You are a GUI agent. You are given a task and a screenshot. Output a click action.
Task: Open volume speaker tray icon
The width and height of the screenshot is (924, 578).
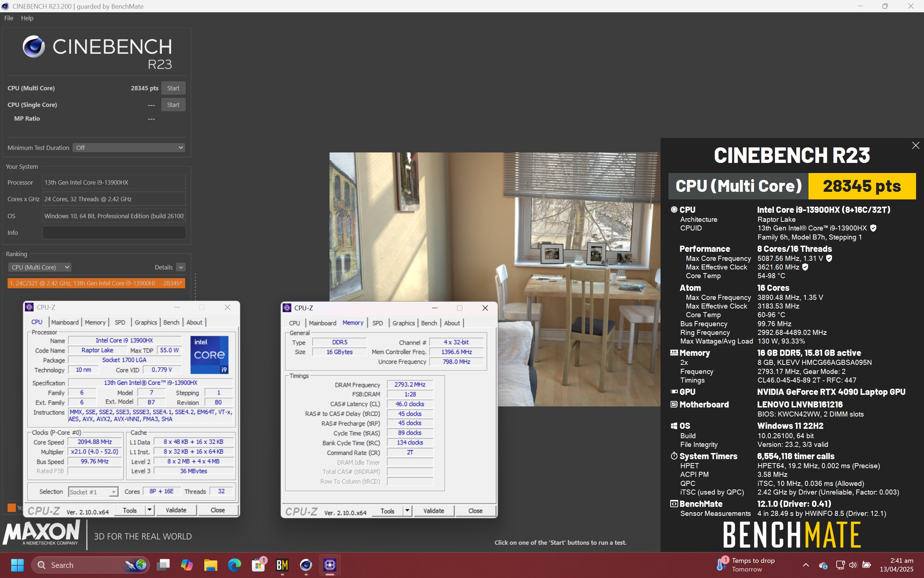[853, 565]
